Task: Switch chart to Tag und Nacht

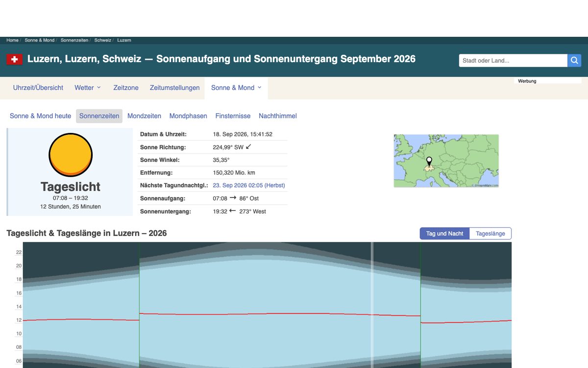Action: (x=444, y=234)
